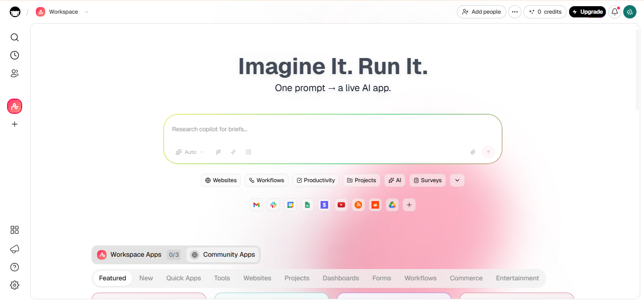Click the Add people button
Viewport: 644px width, 303px height.
tap(481, 12)
